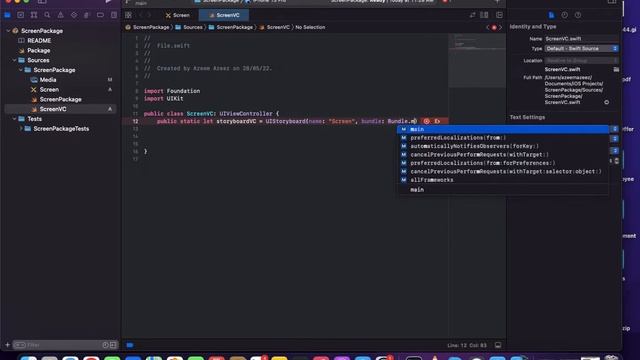Expand the ScreenPackageTests folder
640x360 pixels.
(21, 129)
